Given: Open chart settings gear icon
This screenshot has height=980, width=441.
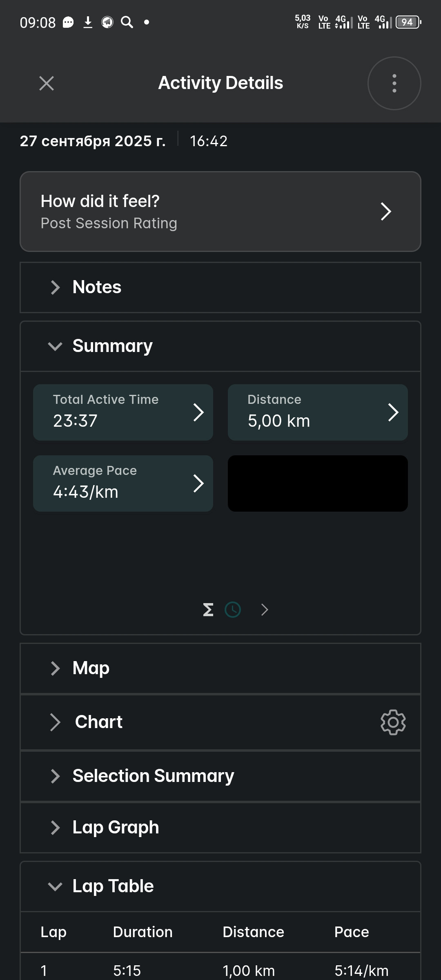Looking at the screenshot, I should click(393, 722).
